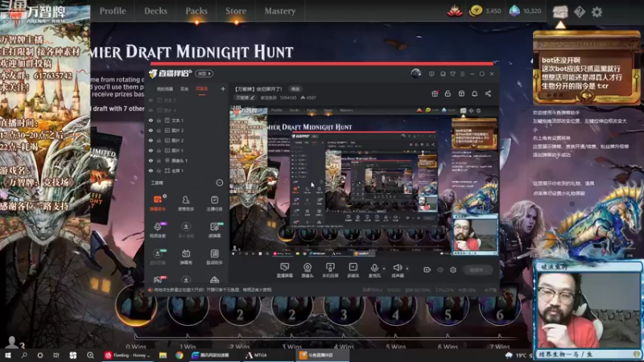Toggle visibility of 图片 1 source
This screenshot has width=644, height=362.
pyautogui.click(x=151, y=150)
